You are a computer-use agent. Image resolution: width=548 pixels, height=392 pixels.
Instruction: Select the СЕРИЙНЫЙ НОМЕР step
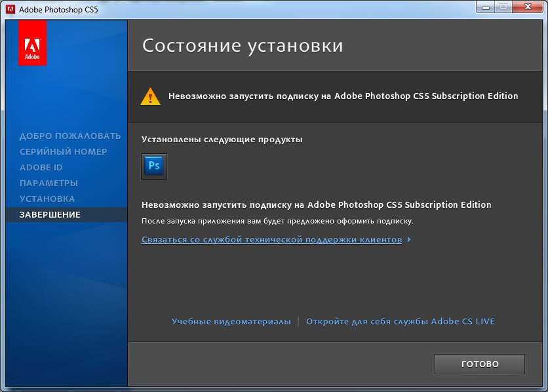click(x=64, y=151)
